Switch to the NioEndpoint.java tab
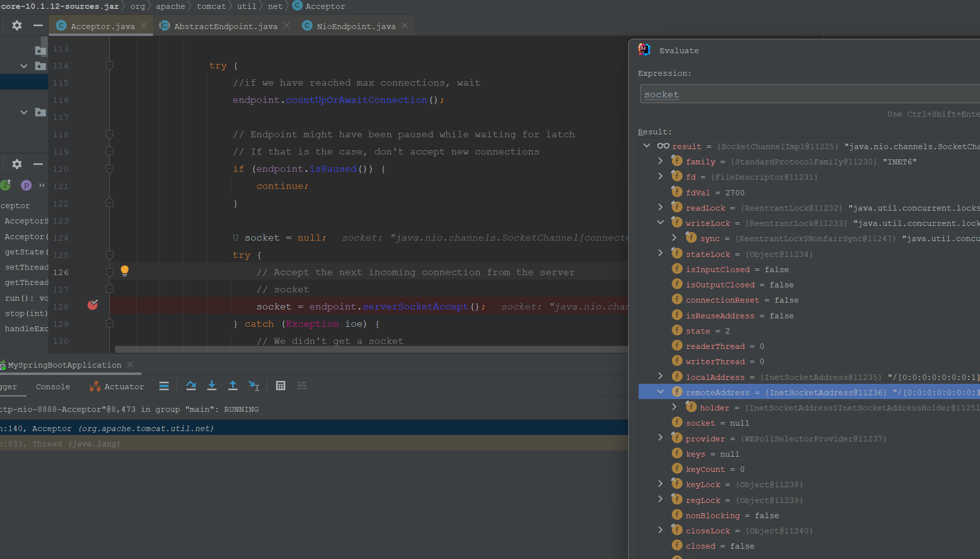The image size is (980, 559). 356,26
